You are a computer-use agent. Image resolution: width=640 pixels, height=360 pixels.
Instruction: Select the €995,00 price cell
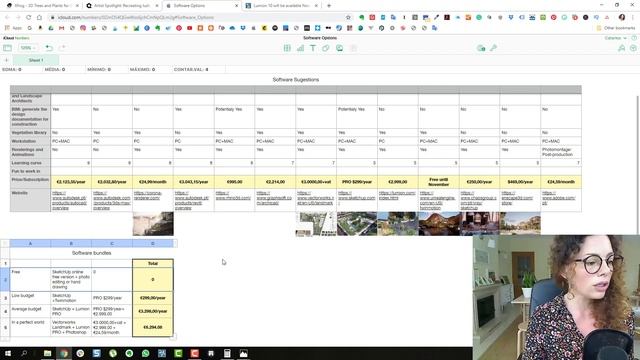234,182
